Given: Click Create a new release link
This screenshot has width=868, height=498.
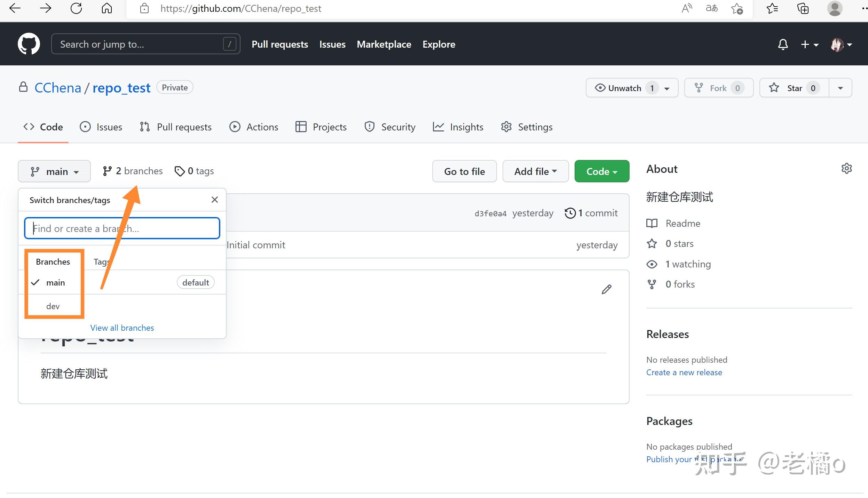Looking at the screenshot, I should [x=684, y=372].
